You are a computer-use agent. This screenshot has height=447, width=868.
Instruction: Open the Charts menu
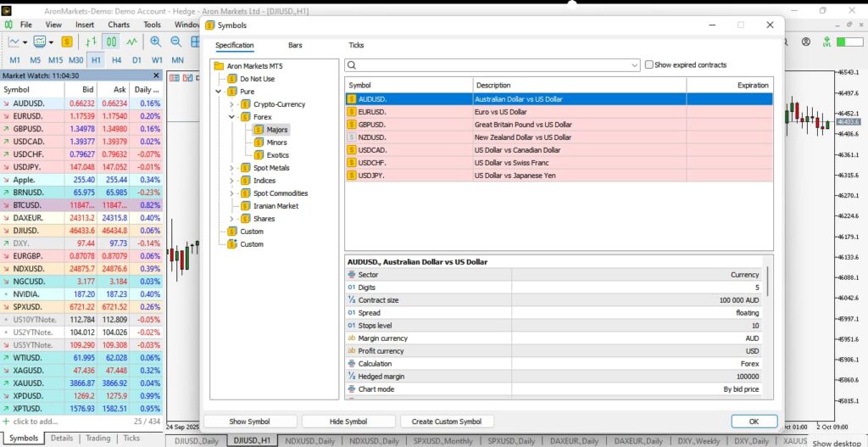coord(119,25)
